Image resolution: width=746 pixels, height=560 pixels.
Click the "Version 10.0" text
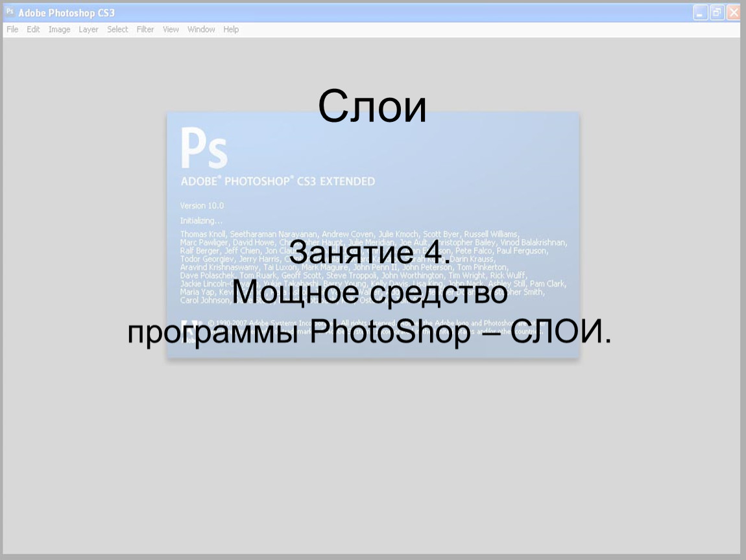(202, 206)
